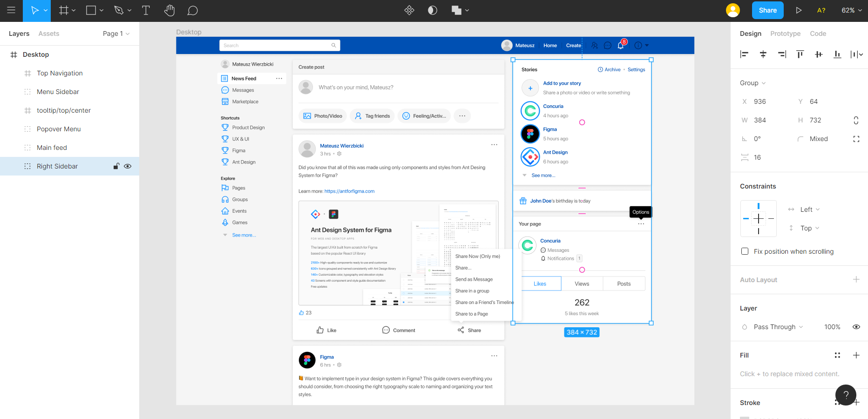Click the Components icon in toolbar
Viewport: 868px width, 419px height.
click(x=409, y=10)
